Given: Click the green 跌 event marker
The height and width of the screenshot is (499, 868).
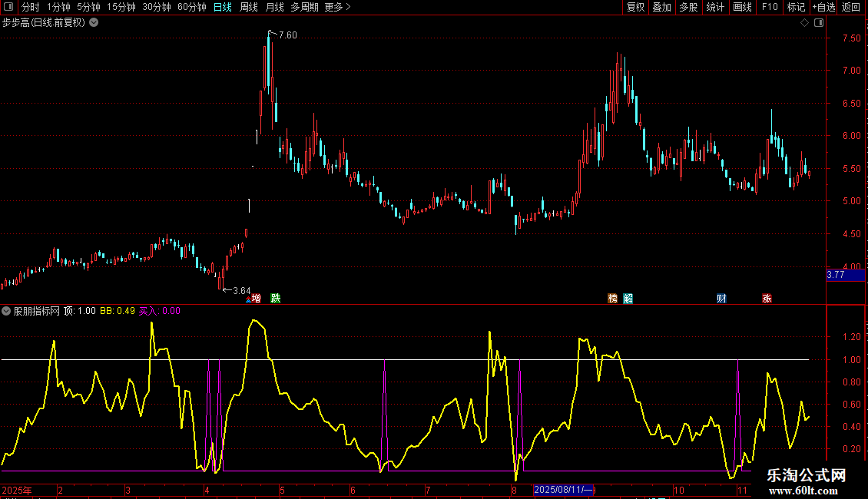Looking at the screenshot, I should point(276,298).
